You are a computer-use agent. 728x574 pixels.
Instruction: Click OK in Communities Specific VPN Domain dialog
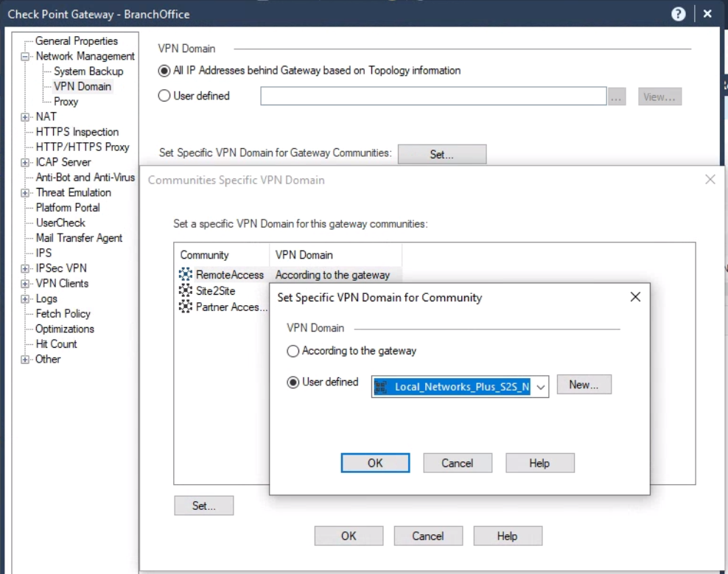(349, 536)
